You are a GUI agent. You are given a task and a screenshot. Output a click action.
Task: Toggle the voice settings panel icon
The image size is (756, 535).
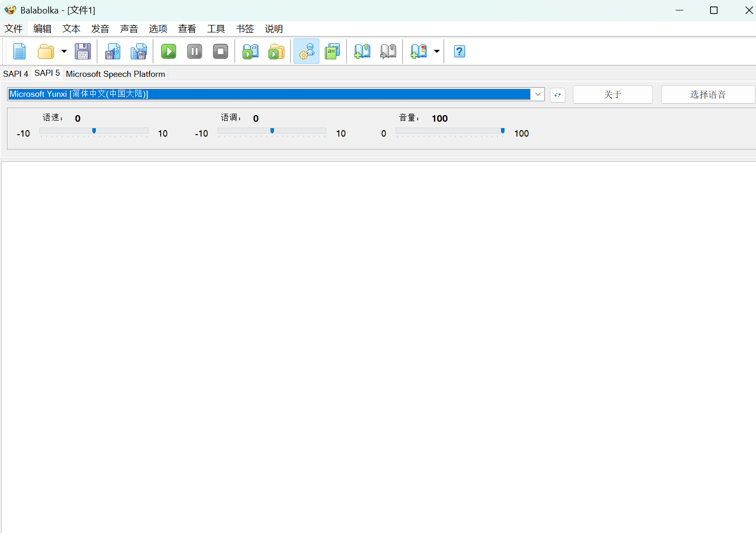tap(306, 51)
